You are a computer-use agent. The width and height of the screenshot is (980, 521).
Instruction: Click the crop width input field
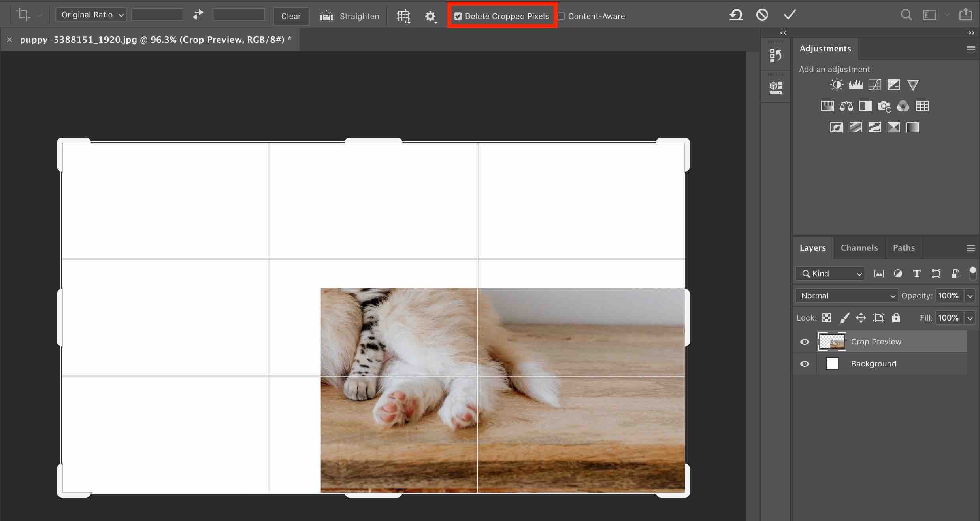tap(157, 15)
